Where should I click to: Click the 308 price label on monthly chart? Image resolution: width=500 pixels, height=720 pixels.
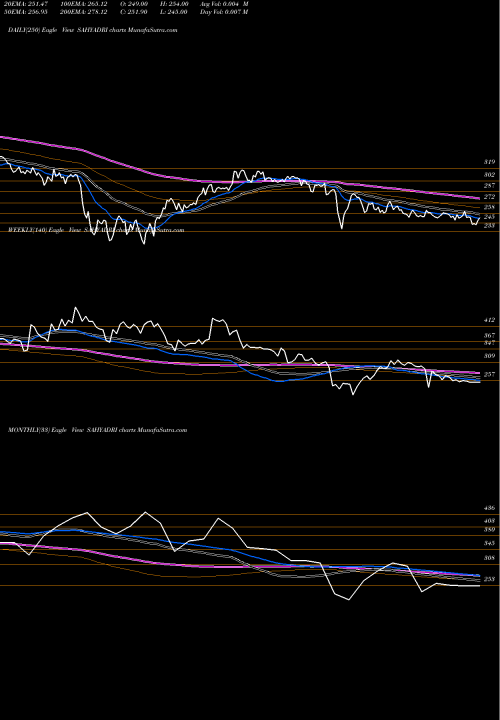pos(489,558)
